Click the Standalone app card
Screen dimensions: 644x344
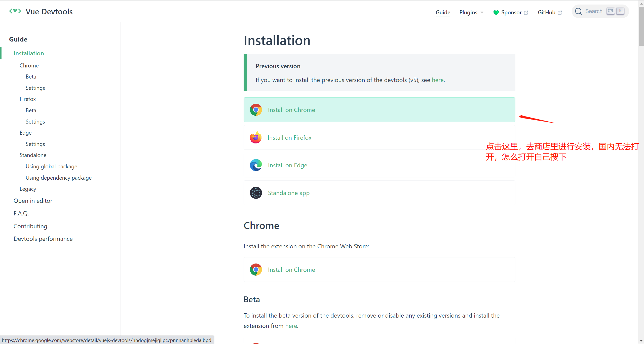point(379,193)
